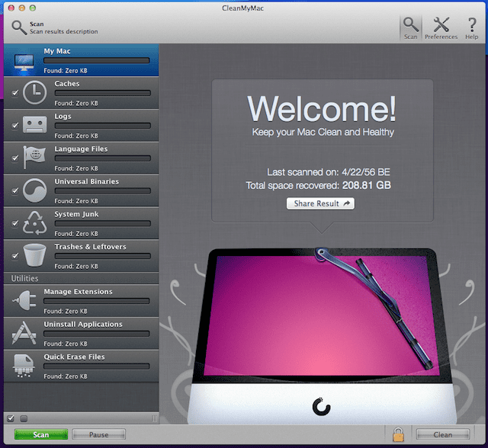Click the Pause button

[98, 434]
